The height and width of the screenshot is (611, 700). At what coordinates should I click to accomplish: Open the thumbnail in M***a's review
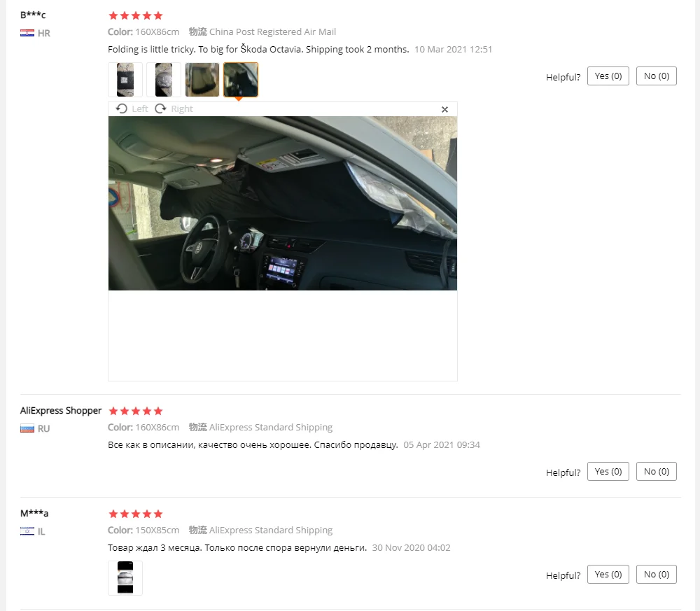coord(125,578)
